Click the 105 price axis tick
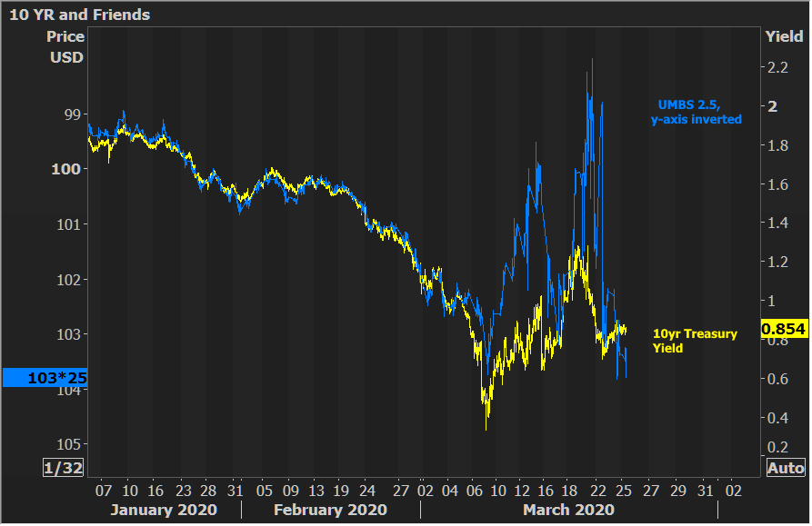The height and width of the screenshot is (526, 812). pyautogui.click(x=69, y=444)
